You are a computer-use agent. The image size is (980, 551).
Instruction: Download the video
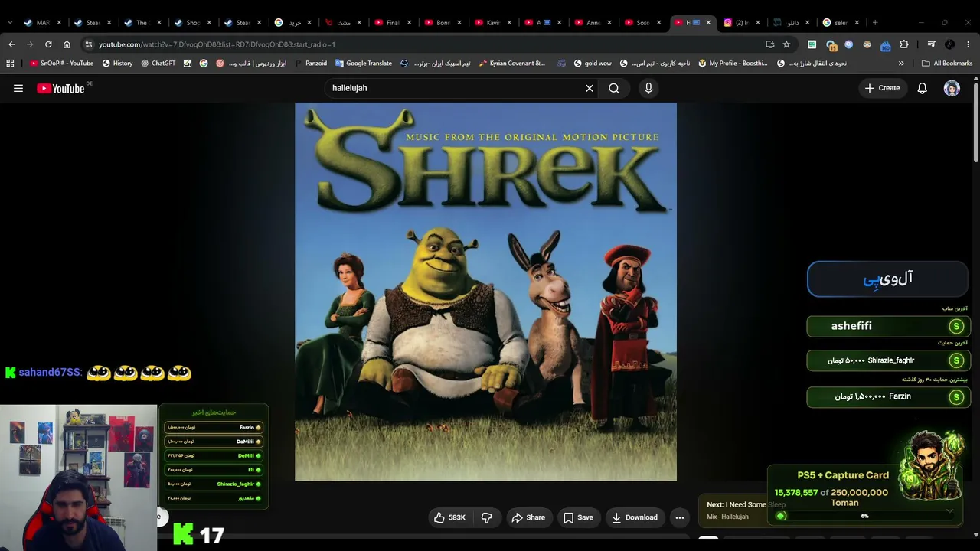(x=635, y=517)
